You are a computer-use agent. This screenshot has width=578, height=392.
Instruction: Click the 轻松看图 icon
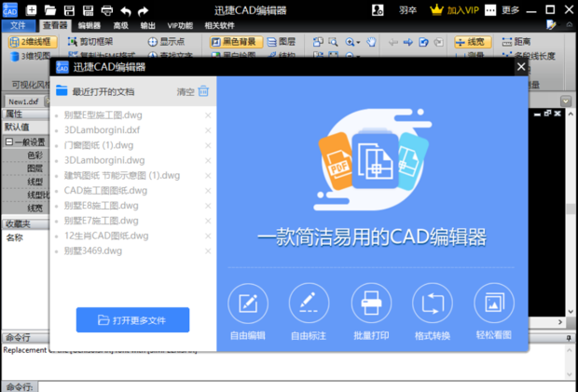tap(494, 304)
